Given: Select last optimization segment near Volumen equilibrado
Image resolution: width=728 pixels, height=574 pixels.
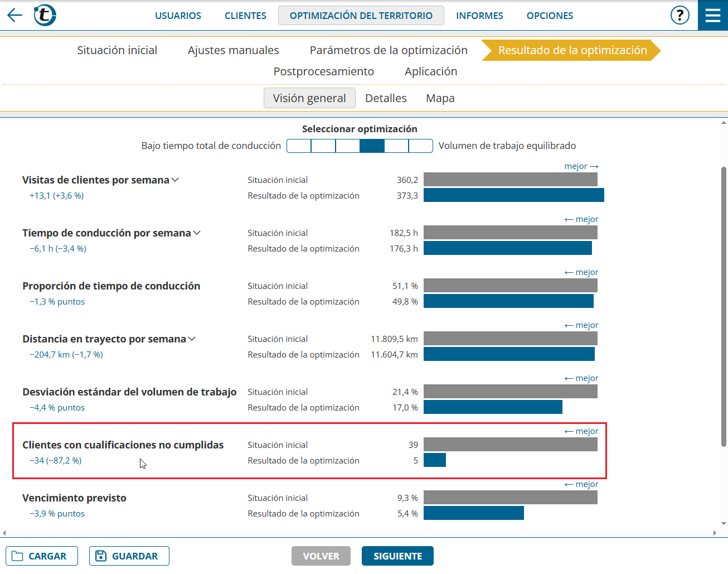Looking at the screenshot, I should (x=421, y=146).
